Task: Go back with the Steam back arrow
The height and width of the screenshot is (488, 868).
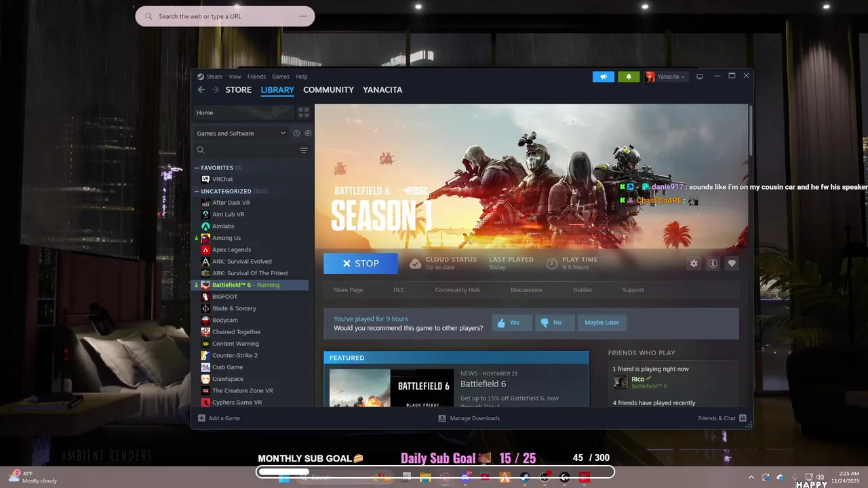Action: pos(201,89)
